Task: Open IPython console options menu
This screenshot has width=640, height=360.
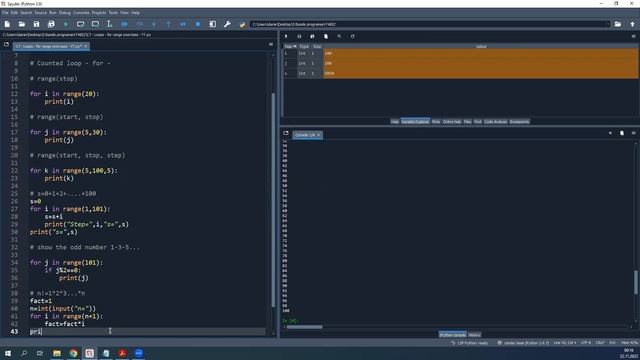Action: [633, 133]
